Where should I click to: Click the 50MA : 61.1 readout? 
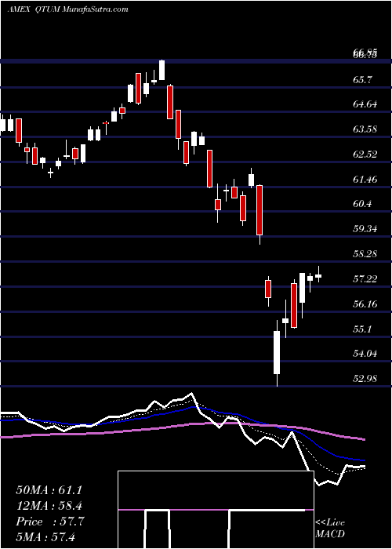pyautogui.click(x=49, y=490)
